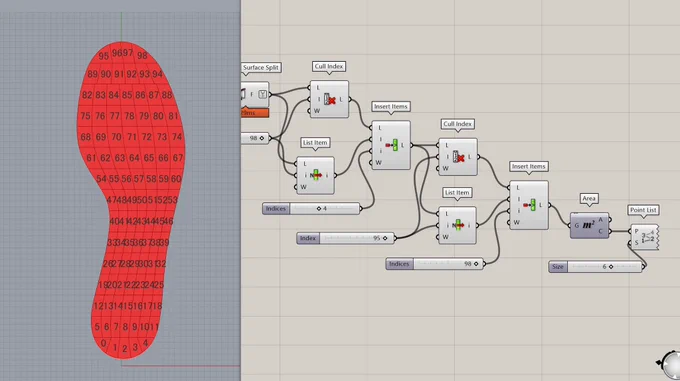Select the first List Item component
Image resolution: width=680 pixels, height=381 pixels.
tap(315, 175)
